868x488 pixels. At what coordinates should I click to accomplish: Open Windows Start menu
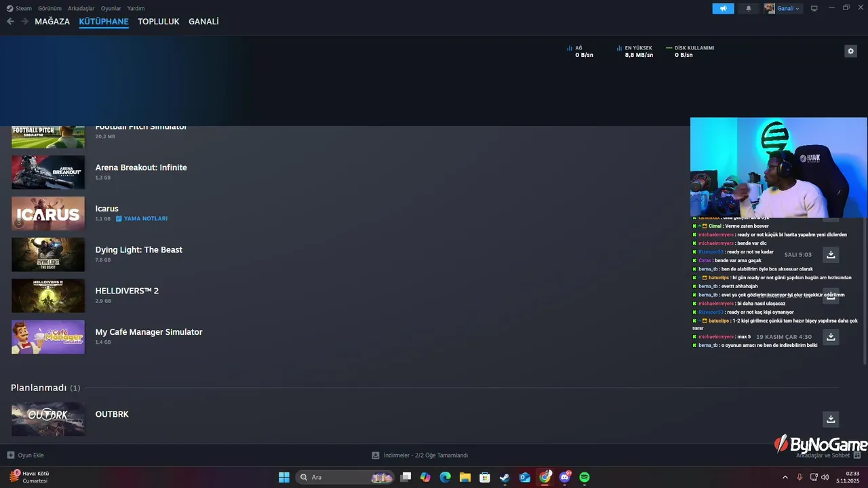(284, 477)
